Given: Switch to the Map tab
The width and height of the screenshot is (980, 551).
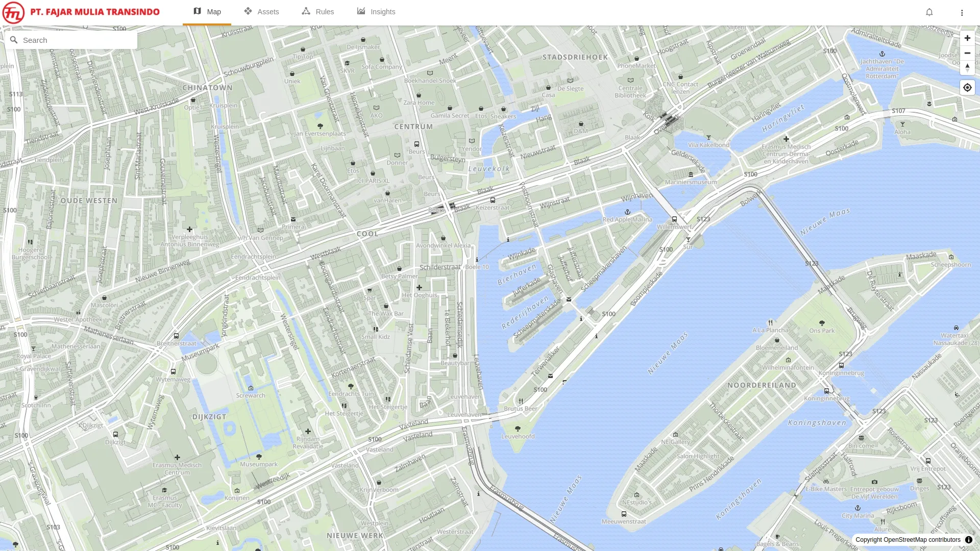Looking at the screenshot, I should pos(207,12).
